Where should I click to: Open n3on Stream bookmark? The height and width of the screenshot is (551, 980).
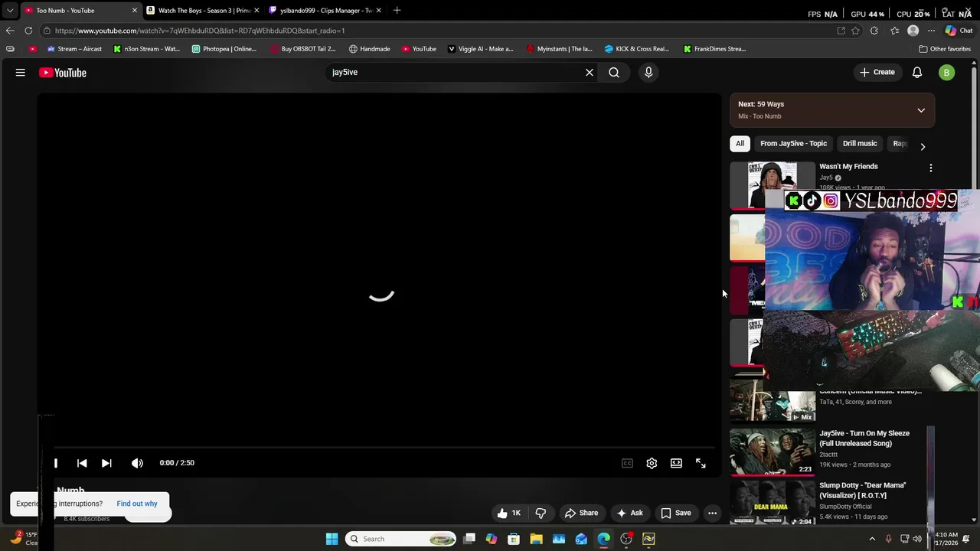(x=146, y=49)
